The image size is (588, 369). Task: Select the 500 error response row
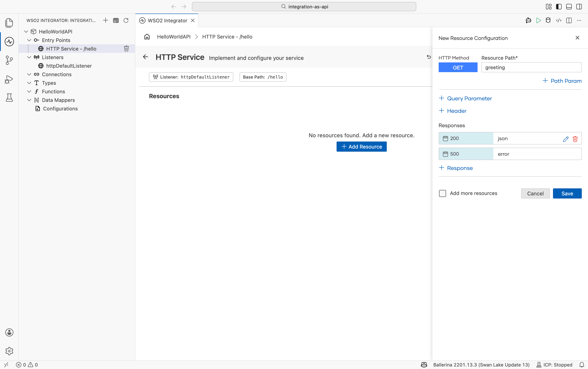pyautogui.click(x=510, y=154)
